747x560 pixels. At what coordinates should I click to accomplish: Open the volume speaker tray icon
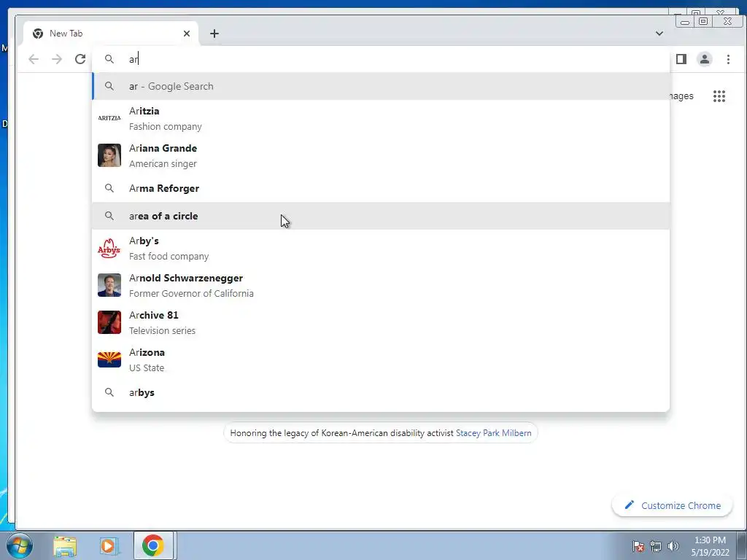(673, 546)
